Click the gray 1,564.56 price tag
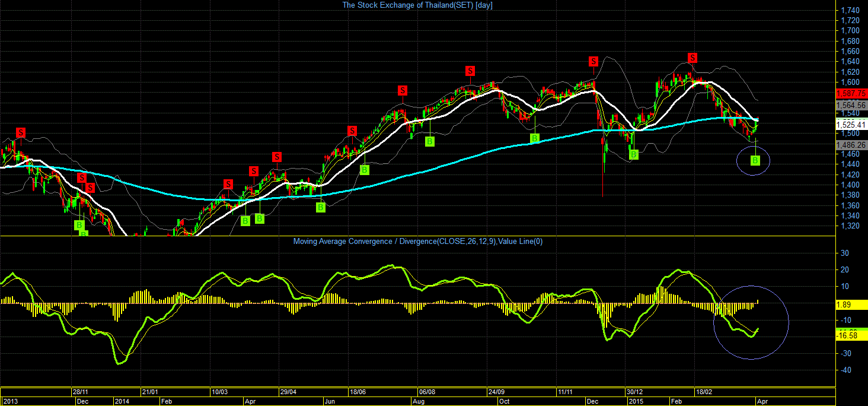 851,105
